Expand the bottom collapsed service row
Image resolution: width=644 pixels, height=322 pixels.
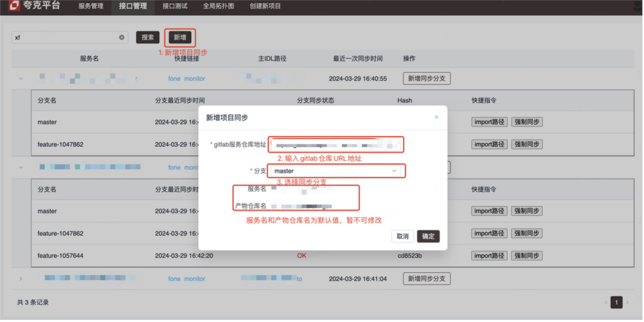[21, 279]
